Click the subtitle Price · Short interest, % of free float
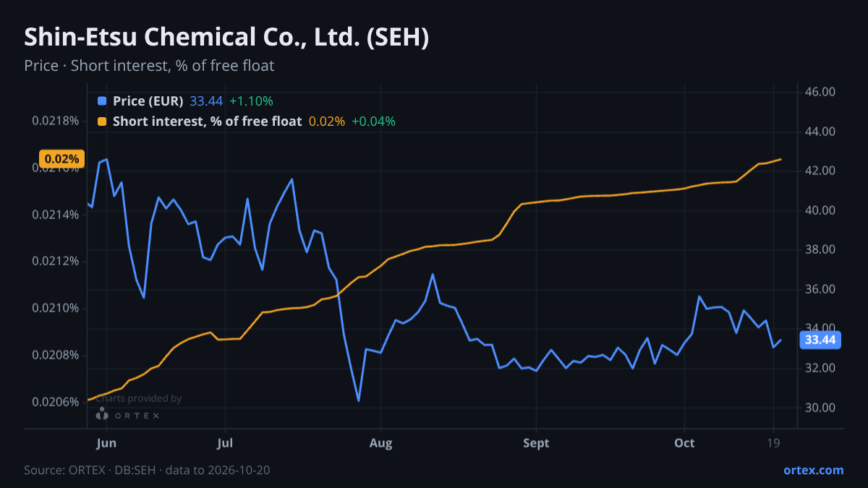The height and width of the screenshot is (488, 868). pos(149,66)
